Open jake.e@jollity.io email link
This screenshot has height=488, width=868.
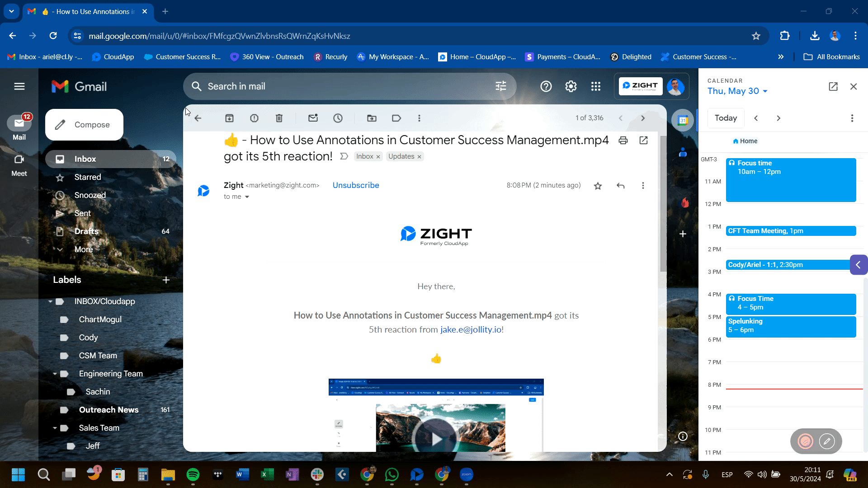tap(471, 329)
